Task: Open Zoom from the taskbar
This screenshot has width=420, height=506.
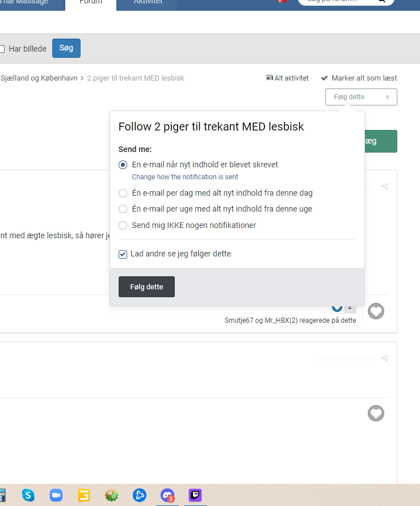Action: [56, 495]
